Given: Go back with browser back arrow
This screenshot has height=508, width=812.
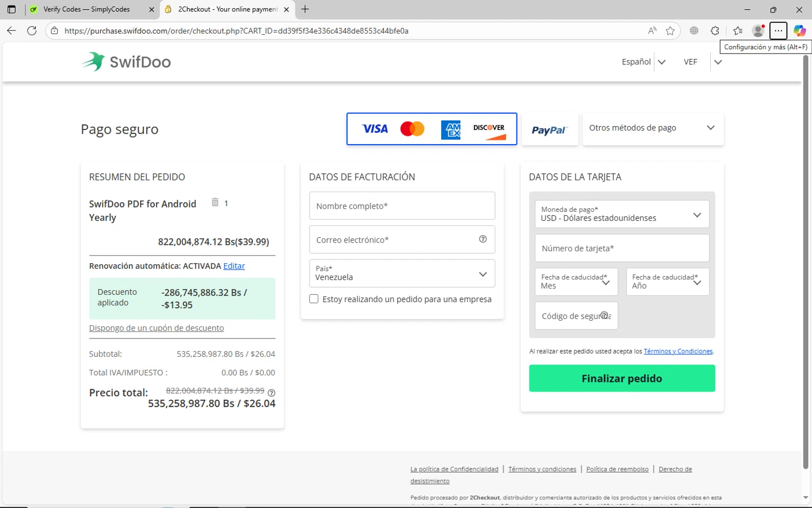Looking at the screenshot, I should 11,31.
